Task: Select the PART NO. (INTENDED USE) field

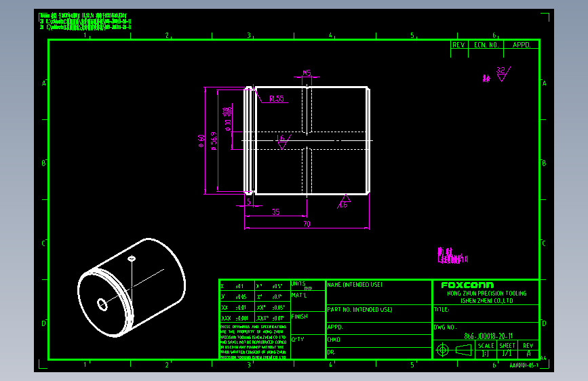Action: (x=378, y=313)
